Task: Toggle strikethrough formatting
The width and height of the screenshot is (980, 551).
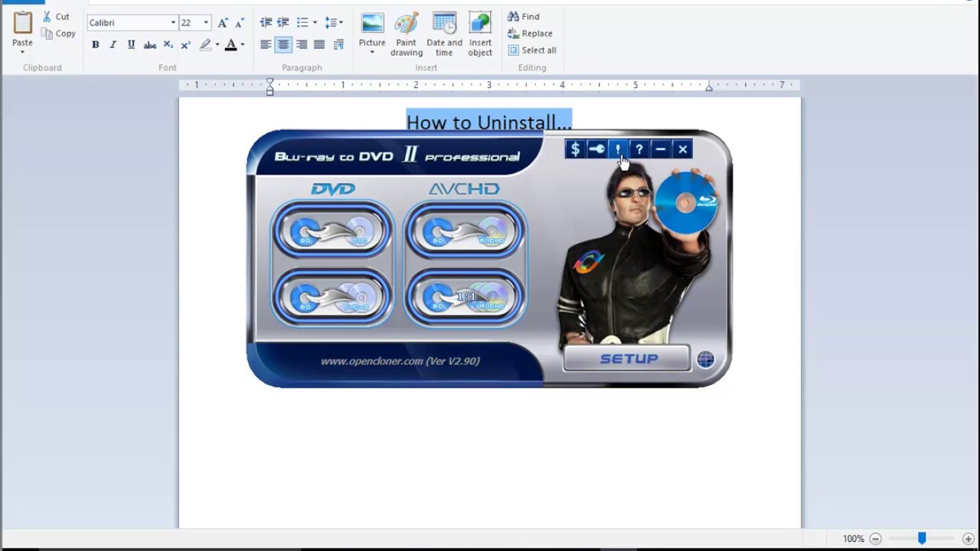Action: click(x=150, y=45)
